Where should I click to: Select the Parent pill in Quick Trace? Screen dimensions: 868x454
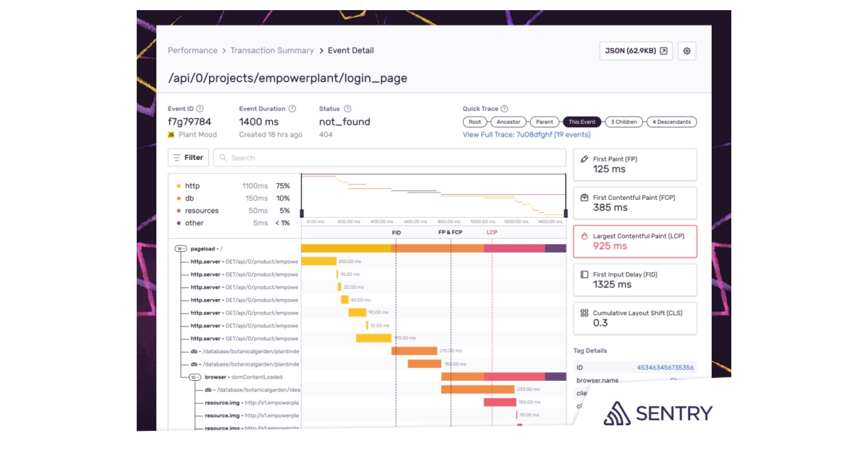[543, 122]
